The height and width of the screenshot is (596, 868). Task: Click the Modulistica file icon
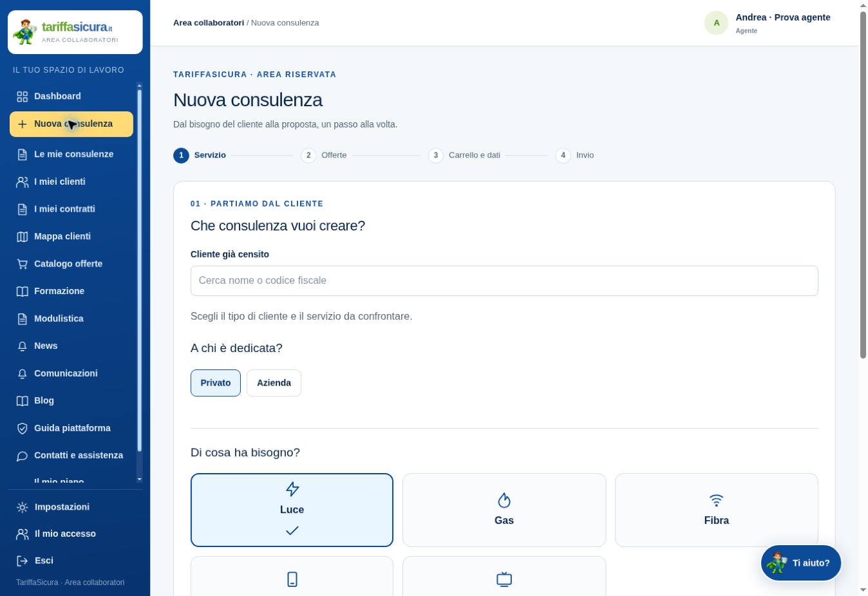pos(23,319)
